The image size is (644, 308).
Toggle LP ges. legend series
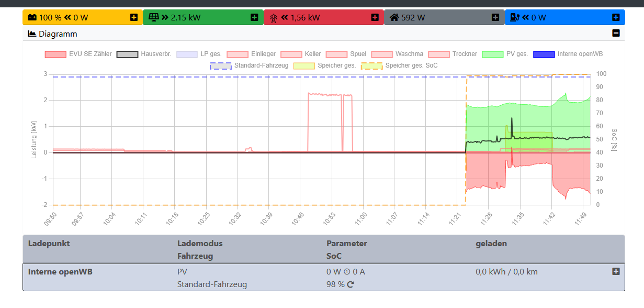click(199, 54)
